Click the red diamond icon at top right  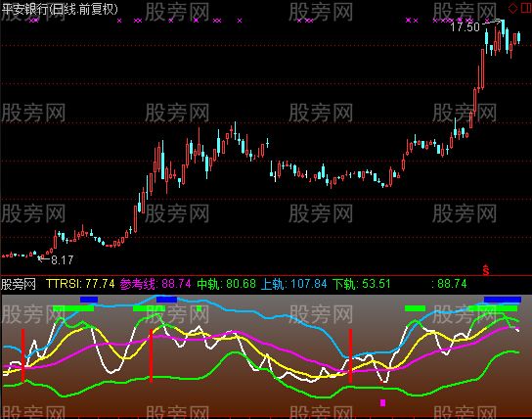[x=513, y=9]
